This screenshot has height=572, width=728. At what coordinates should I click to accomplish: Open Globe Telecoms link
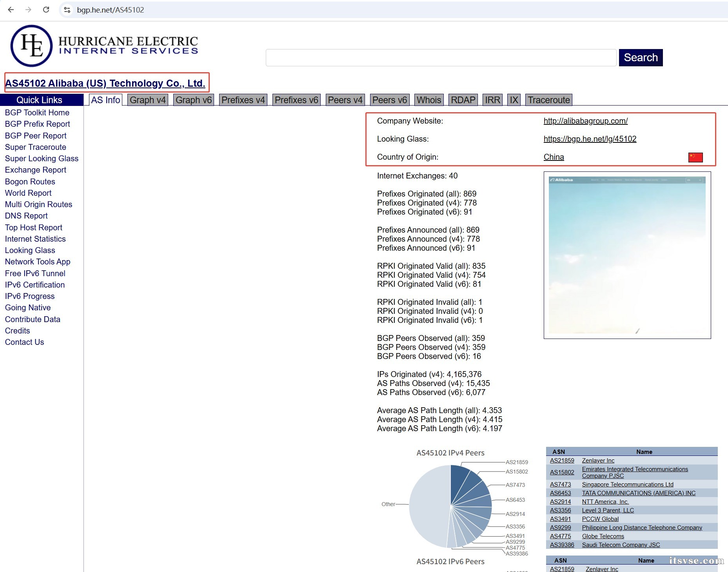pos(603,536)
